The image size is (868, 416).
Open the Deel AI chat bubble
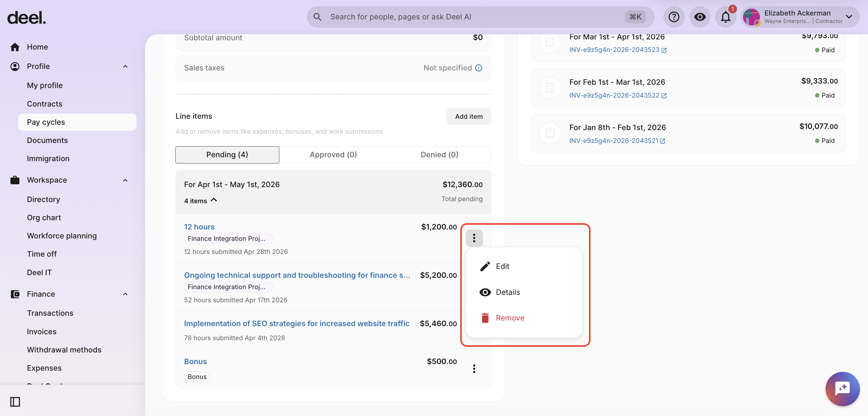tap(842, 389)
